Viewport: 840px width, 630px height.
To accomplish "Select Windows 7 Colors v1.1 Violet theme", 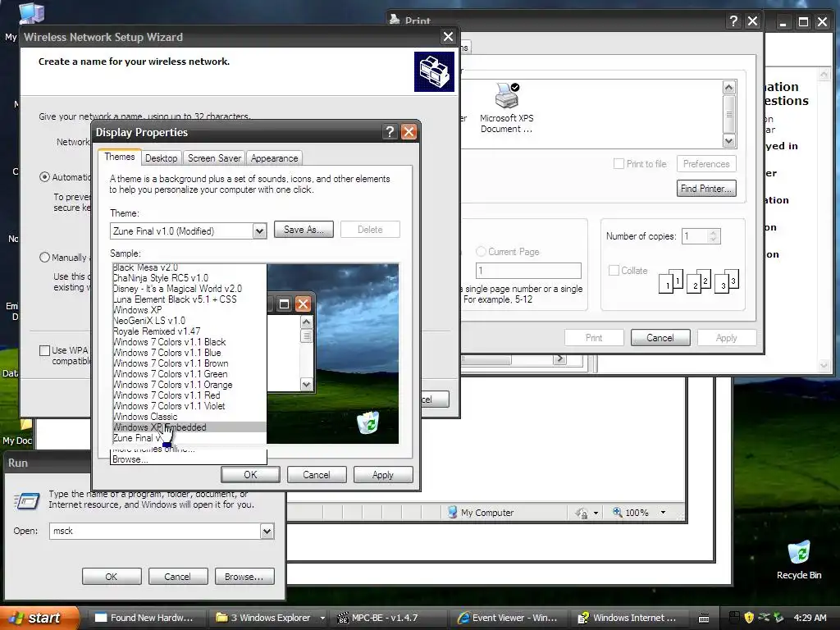I will [x=189, y=406].
